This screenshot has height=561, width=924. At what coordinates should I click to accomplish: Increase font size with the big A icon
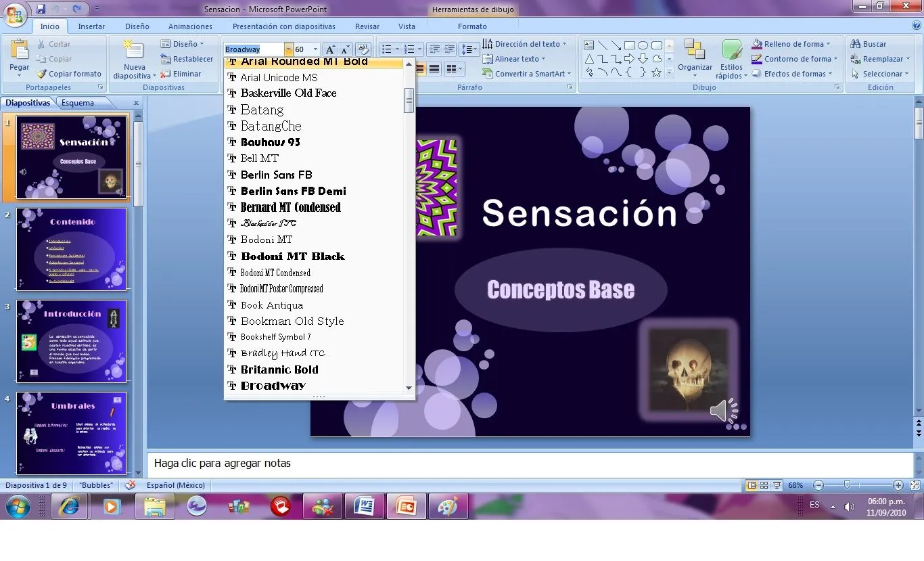(329, 49)
